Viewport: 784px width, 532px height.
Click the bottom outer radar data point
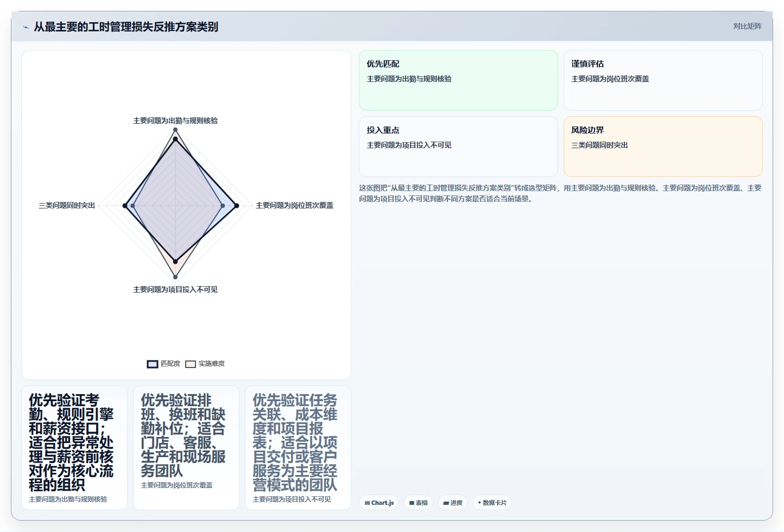point(175,277)
